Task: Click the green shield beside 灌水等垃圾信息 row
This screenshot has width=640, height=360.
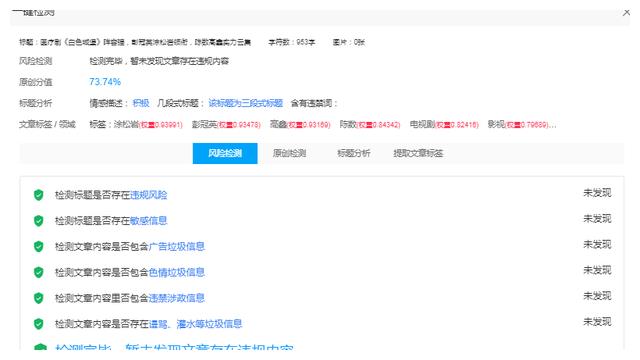Action: point(38,324)
